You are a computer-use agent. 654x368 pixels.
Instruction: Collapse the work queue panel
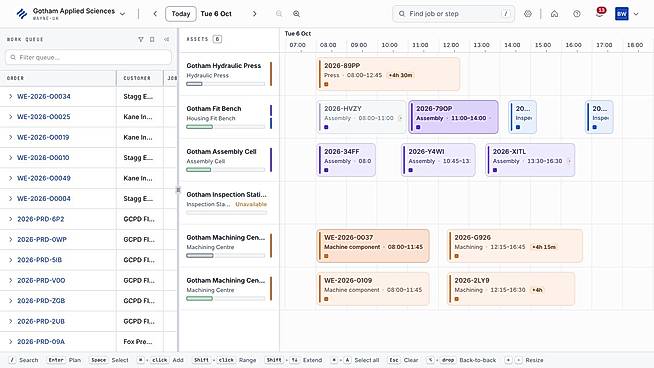[x=166, y=39]
